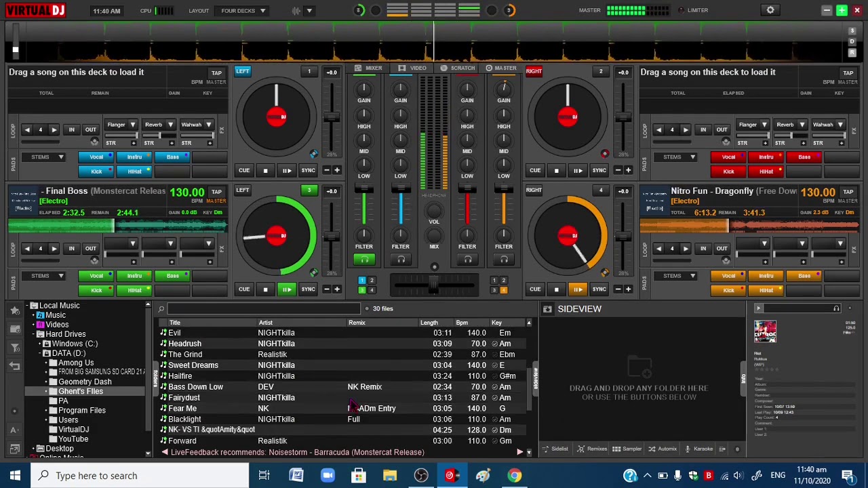The width and height of the screenshot is (868, 488).
Task: Expand the Desktop folder in the tree
Action: click(33, 449)
